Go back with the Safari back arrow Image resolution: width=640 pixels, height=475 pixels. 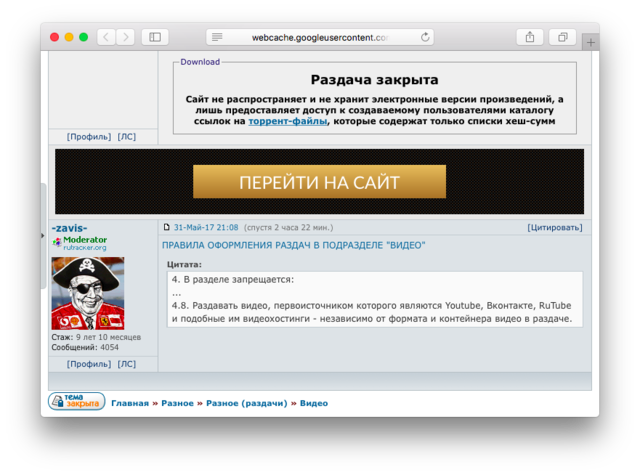coord(105,37)
